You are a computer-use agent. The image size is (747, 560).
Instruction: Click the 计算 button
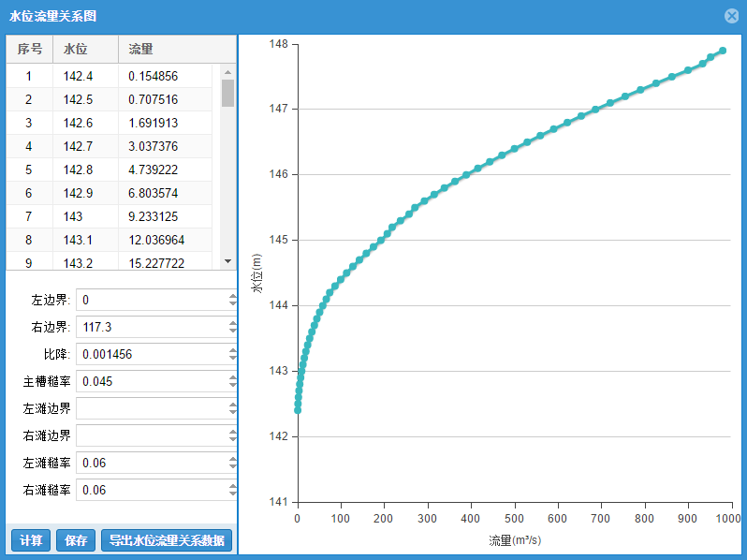pos(31,540)
